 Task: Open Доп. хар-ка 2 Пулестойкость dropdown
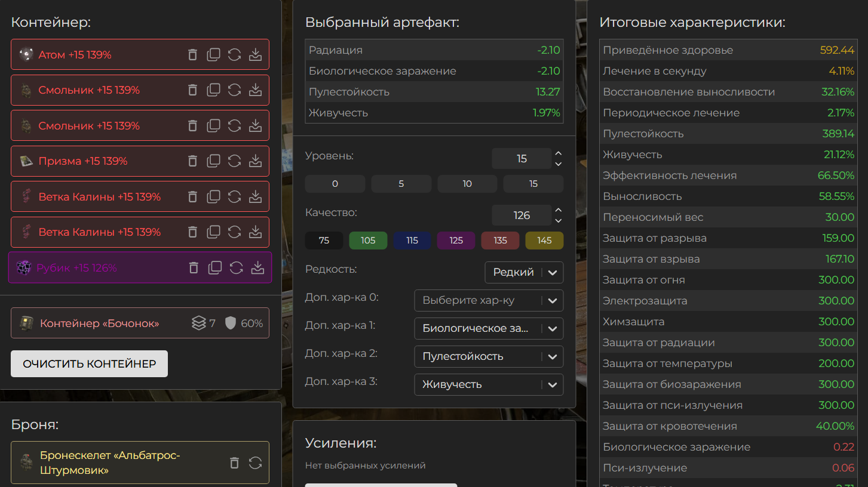[489, 356]
